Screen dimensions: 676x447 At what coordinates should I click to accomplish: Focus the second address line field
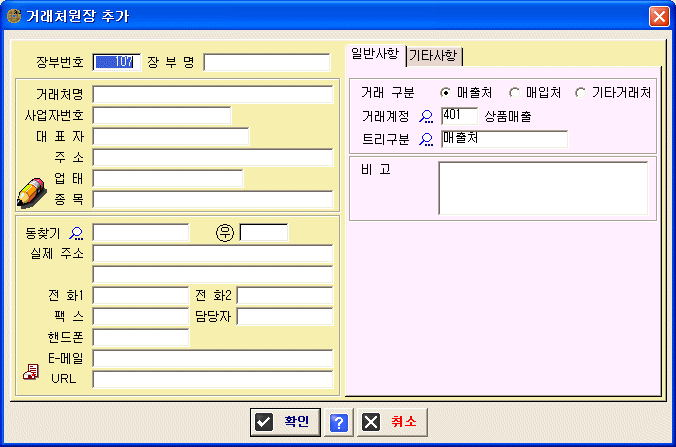point(213,275)
